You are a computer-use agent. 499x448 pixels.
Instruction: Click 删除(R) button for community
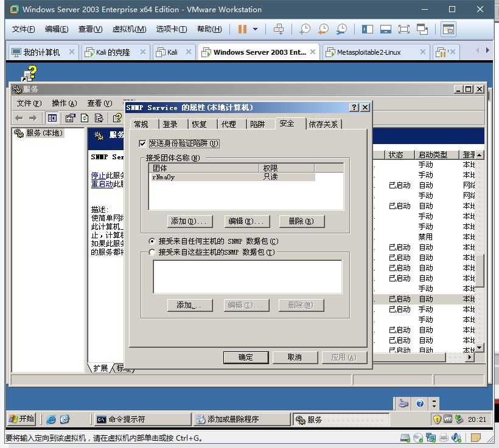(301, 221)
